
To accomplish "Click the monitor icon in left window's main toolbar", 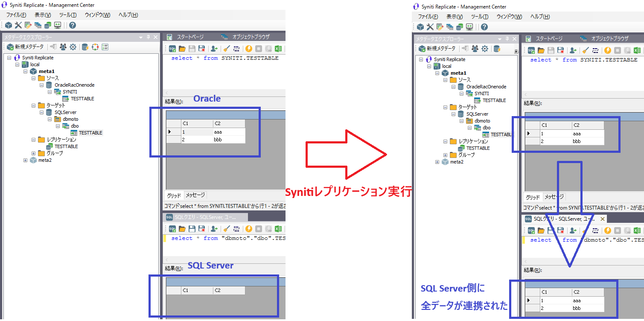I will coord(58,25).
